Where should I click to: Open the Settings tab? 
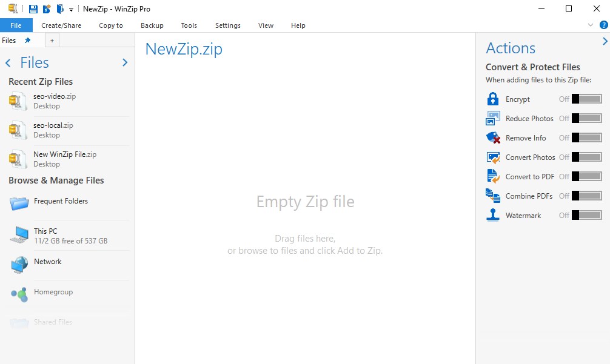(228, 25)
